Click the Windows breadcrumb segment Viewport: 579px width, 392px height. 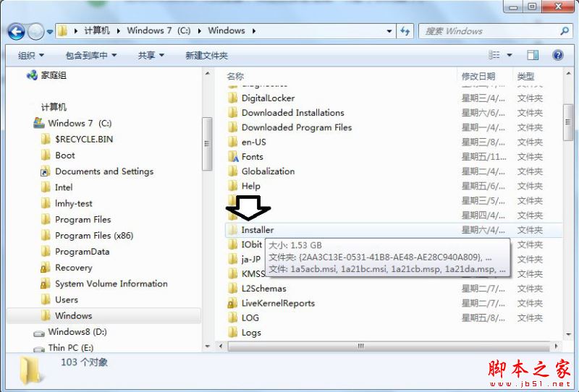pyautogui.click(x=227, y=30)
